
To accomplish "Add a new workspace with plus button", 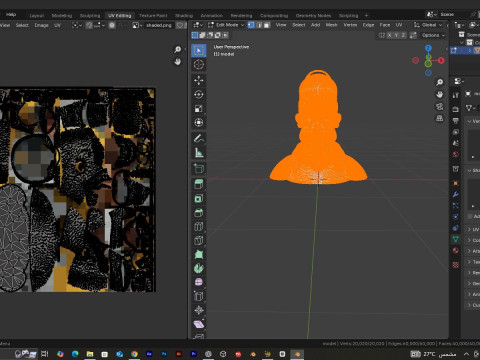I will [x=366, y=16].
